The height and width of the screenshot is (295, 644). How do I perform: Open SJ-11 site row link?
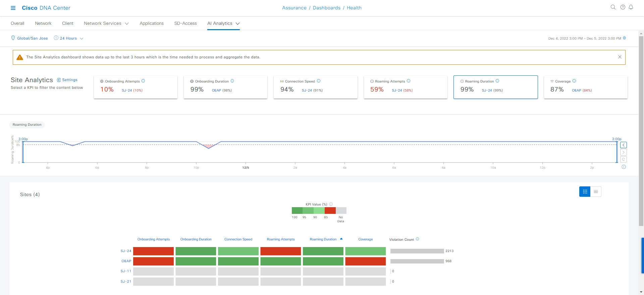(126, 271)
